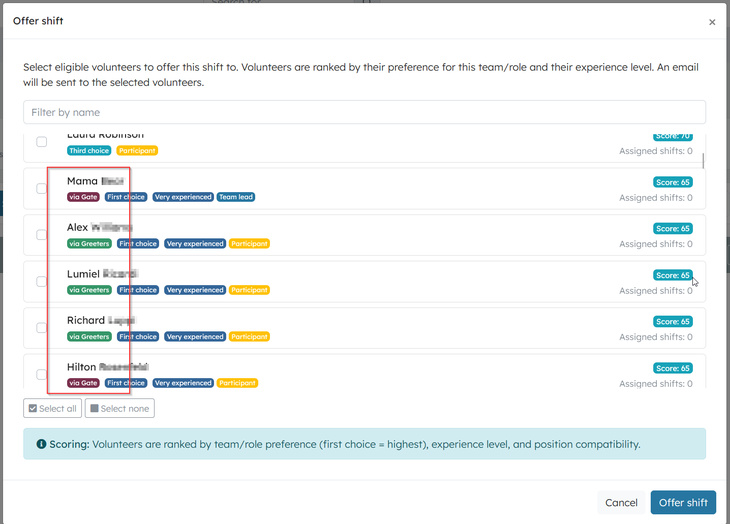Click the via Gate tag for Hilton
Image resolution: width=730 pixels, height=524 pixels.
[x=83, y=383]
